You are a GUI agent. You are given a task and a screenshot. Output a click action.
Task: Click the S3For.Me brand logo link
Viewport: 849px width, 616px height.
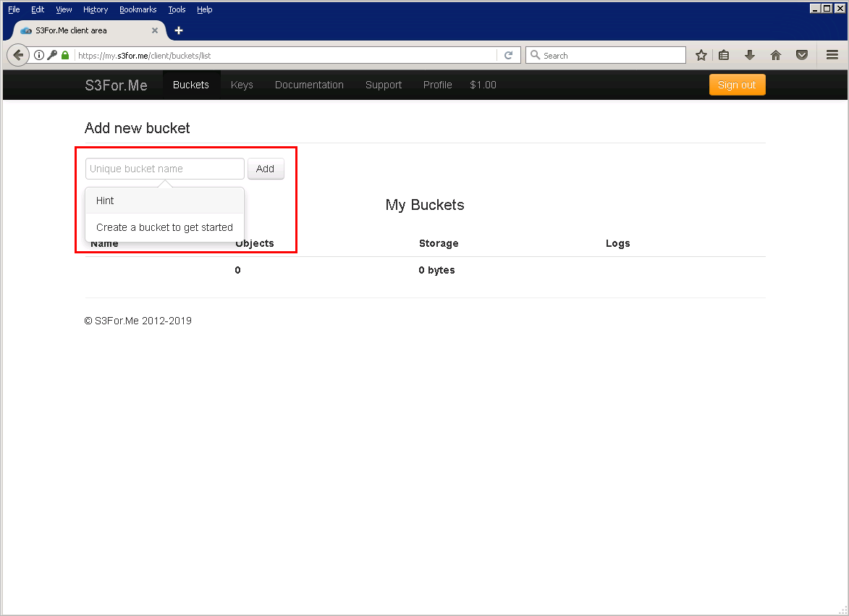(x=116, y=85)
